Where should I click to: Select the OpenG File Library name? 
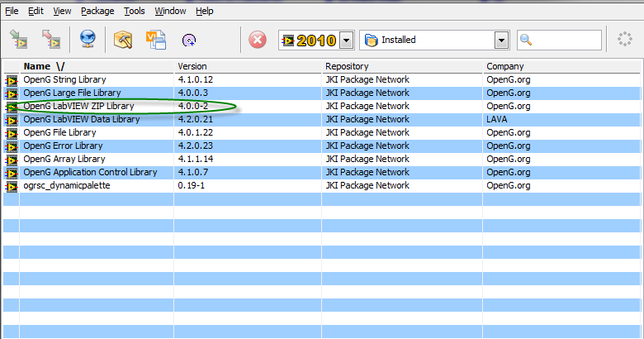click(x=59, y=132)
